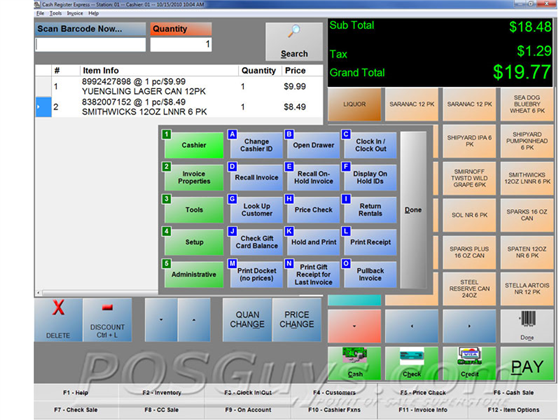The image size is (560, 420).
Task: Click the Print Receipt button
Action: [x=370, y=242]
